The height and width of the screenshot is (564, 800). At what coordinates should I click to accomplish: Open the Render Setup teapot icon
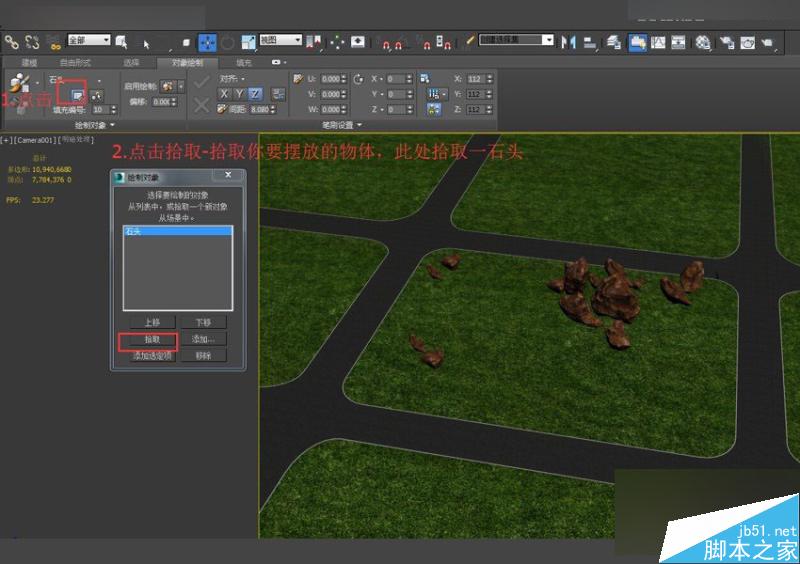(x=725, y=42)
